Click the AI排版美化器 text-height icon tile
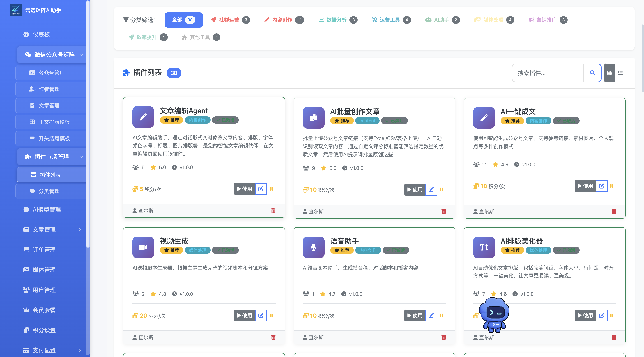 point(484,247)
